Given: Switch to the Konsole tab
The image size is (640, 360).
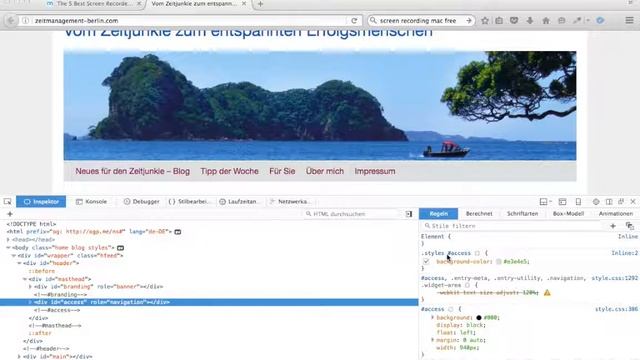Looking at the screenshot, I should click(91, 202).
